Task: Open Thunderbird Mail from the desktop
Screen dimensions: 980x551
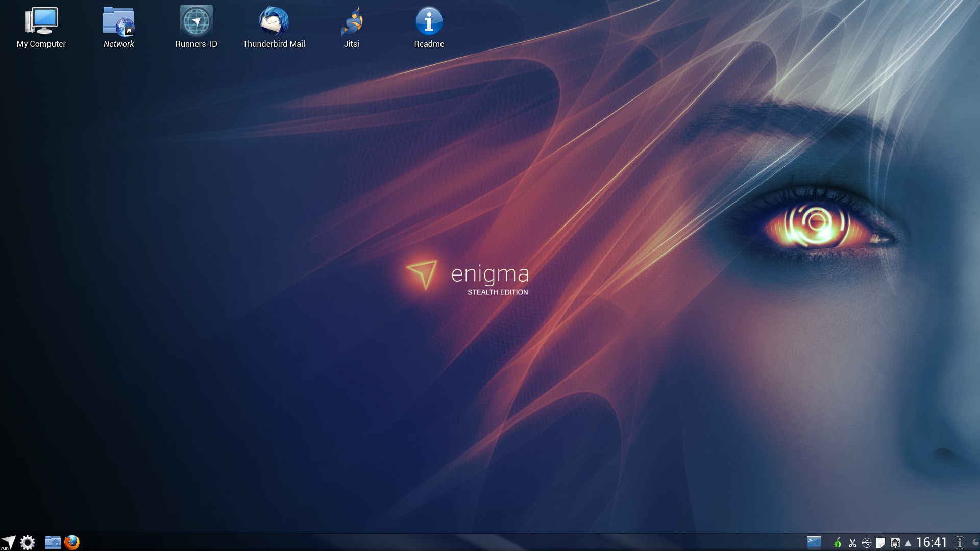Action: (274, 28)
